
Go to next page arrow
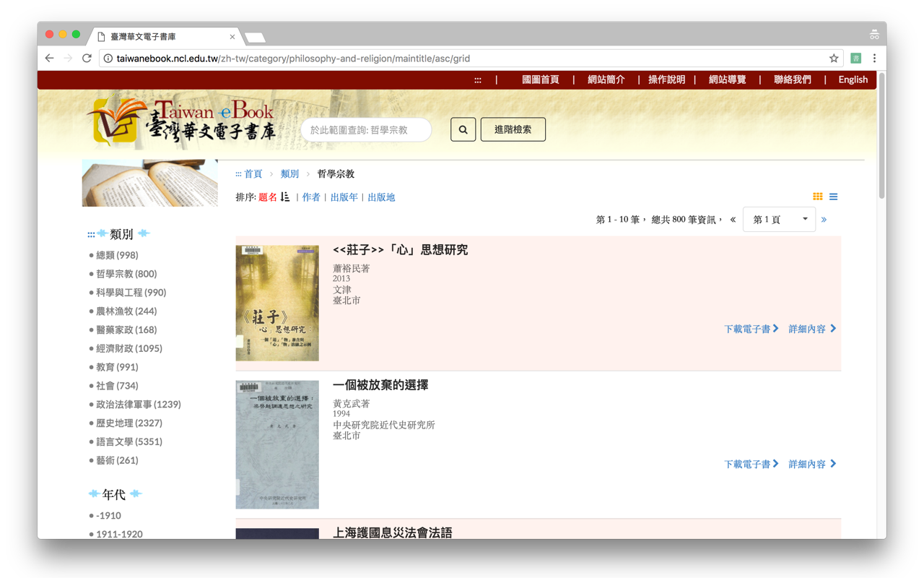pos(824,220)
